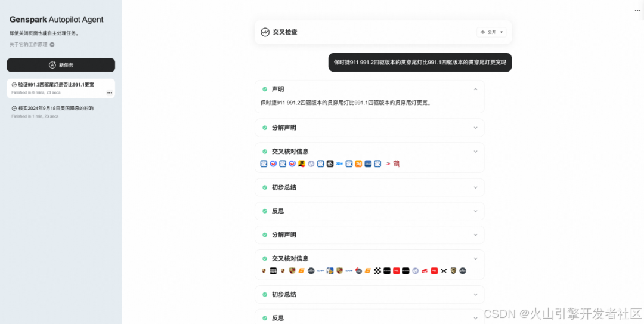
Task: Click the info icon beside 关于它的工作原理
Action: coord(52,44)
